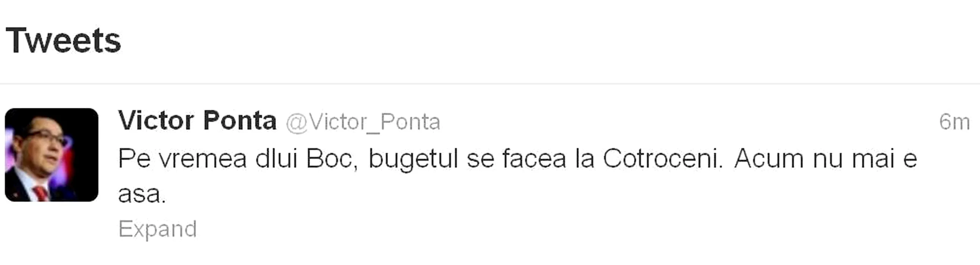
Task: Click the divider line below the Tweets heading
Action: tap(490, 83)
